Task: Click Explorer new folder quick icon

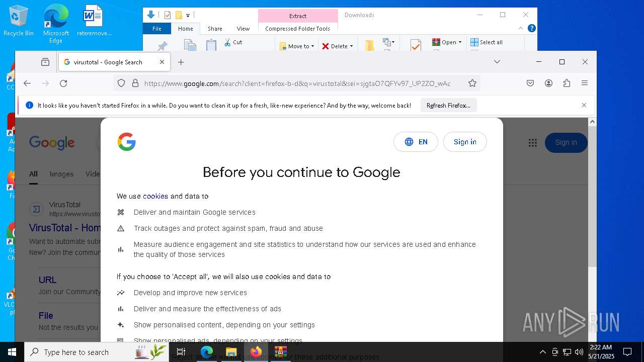Action: (x=178, y=15)
